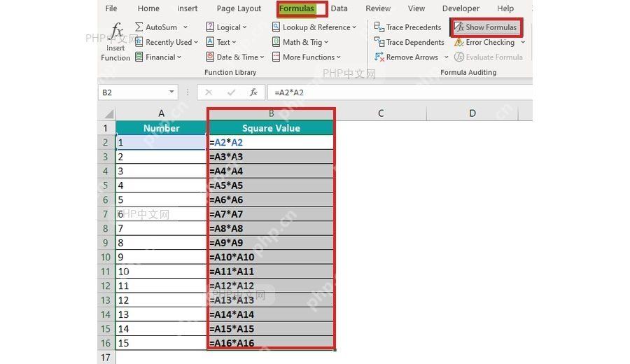The width and height of the screenshot is (630, 364).
Task: Open the Help tab
Action: point(505,8)
